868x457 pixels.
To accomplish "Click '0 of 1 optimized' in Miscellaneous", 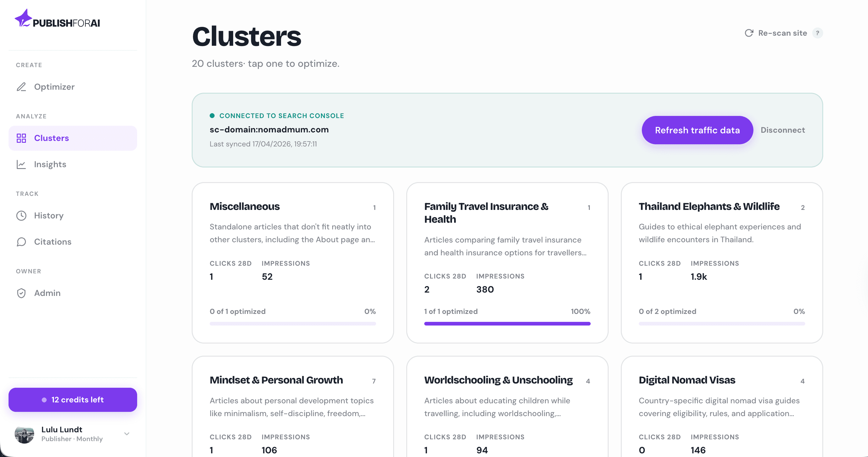I will point(237,311).
